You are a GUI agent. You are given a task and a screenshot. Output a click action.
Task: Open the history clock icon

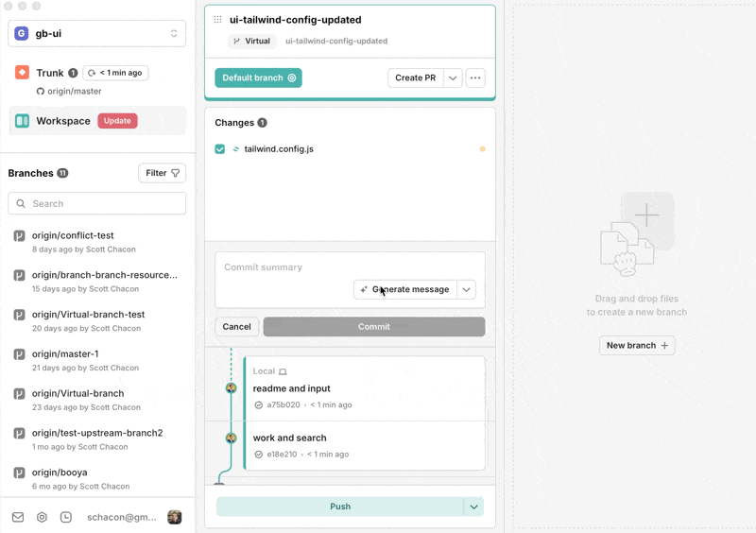pos(66,517)
